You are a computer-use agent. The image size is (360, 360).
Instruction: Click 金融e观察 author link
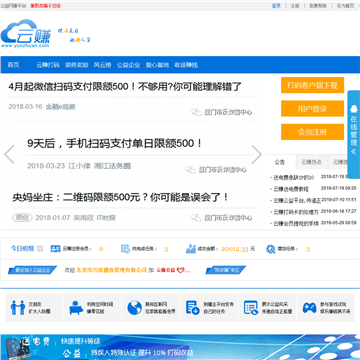coord(61,107)
